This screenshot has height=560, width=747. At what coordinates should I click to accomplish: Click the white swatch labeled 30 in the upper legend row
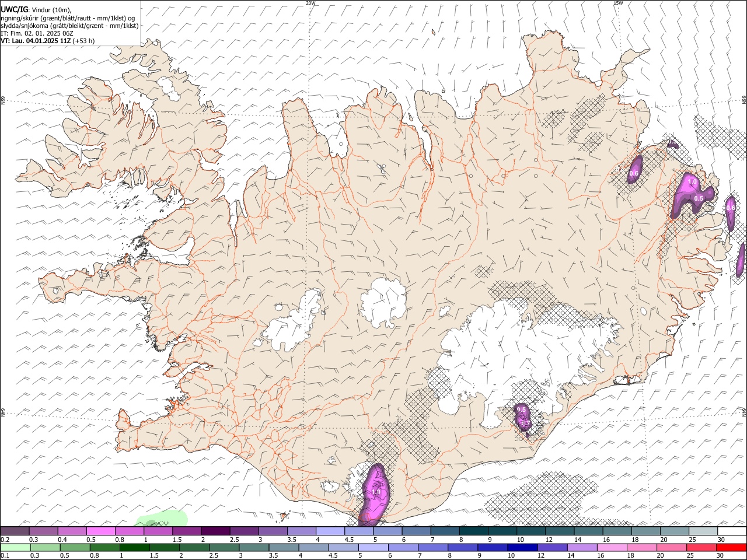[x=731, y=531]
